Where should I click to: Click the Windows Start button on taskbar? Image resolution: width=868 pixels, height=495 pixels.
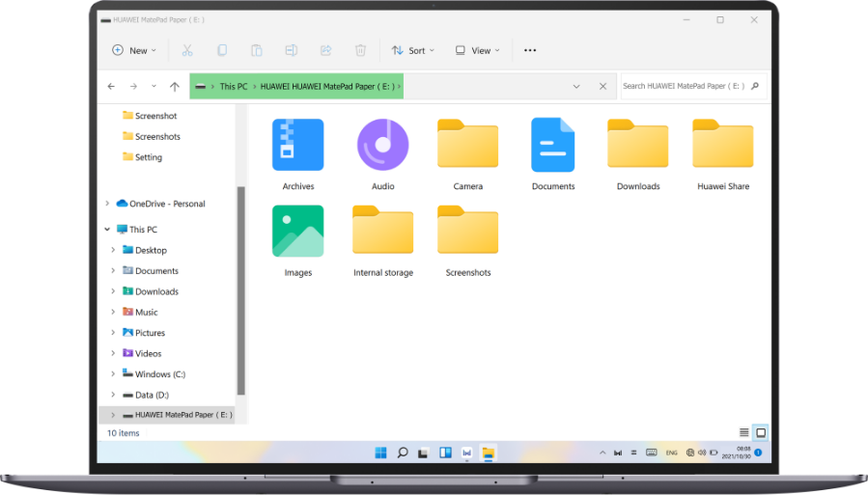pos(380,453)
